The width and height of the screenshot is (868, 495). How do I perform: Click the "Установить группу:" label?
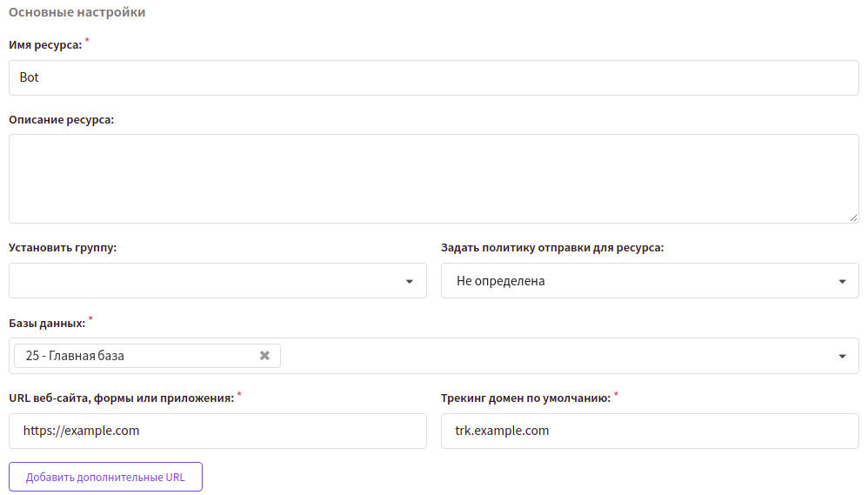[x=63, y=247]
